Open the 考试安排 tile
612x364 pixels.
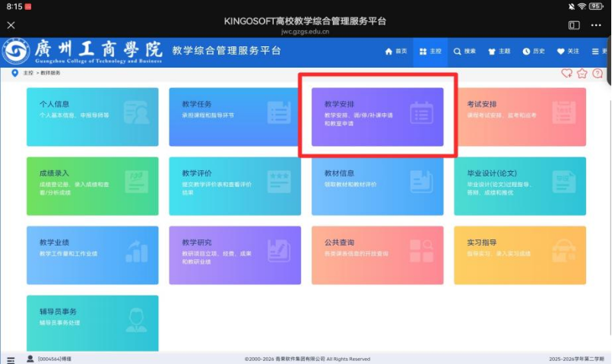tap(520, 116)
